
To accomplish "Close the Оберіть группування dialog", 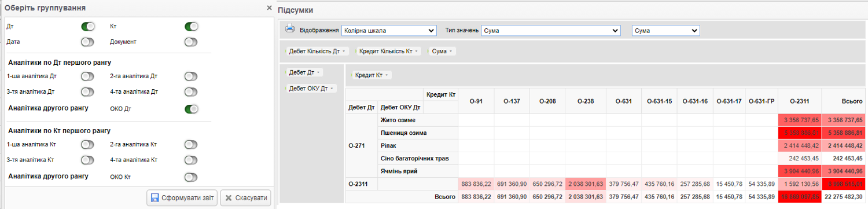I will coord(269,8).
